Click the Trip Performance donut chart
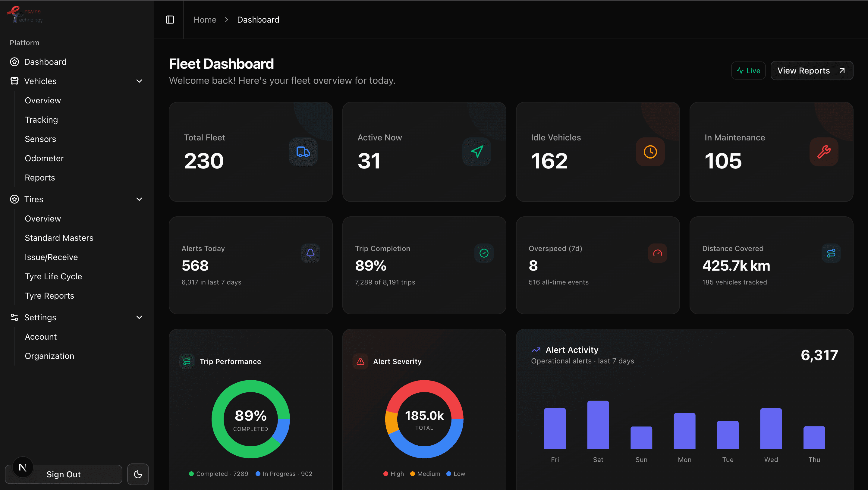Screen dimensions: 868x490 click(251, 419)
